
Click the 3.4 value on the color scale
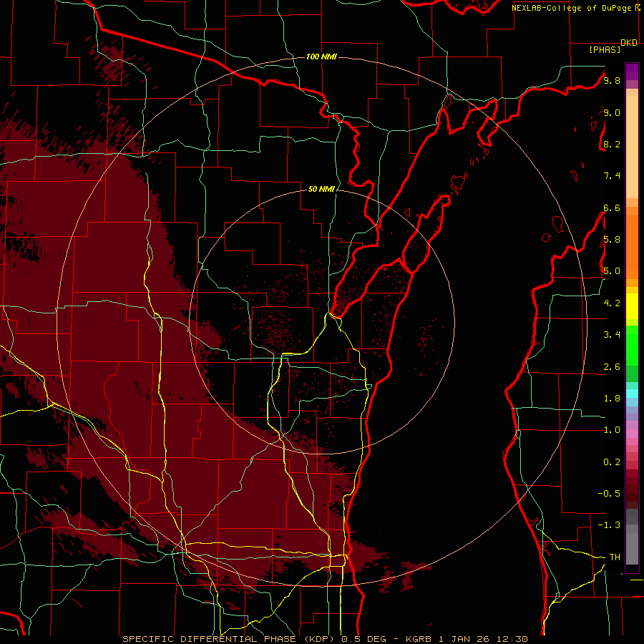pyautogui.click(x=612, y=335)
